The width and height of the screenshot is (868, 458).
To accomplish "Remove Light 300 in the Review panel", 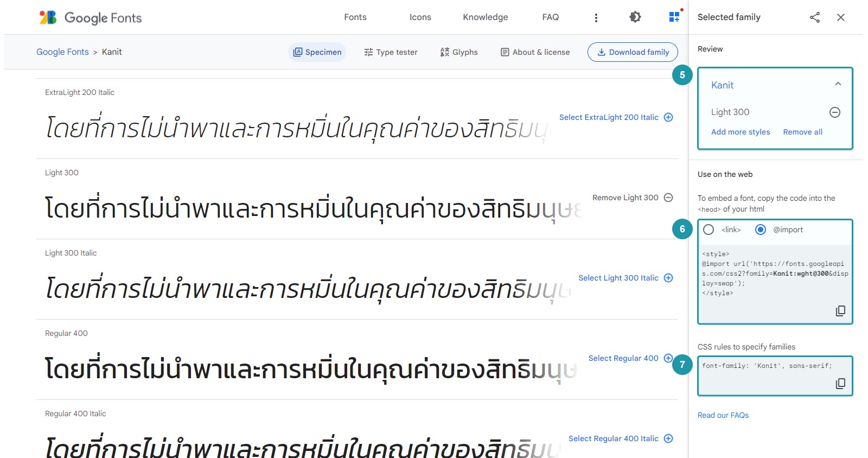I will [835, 112].
